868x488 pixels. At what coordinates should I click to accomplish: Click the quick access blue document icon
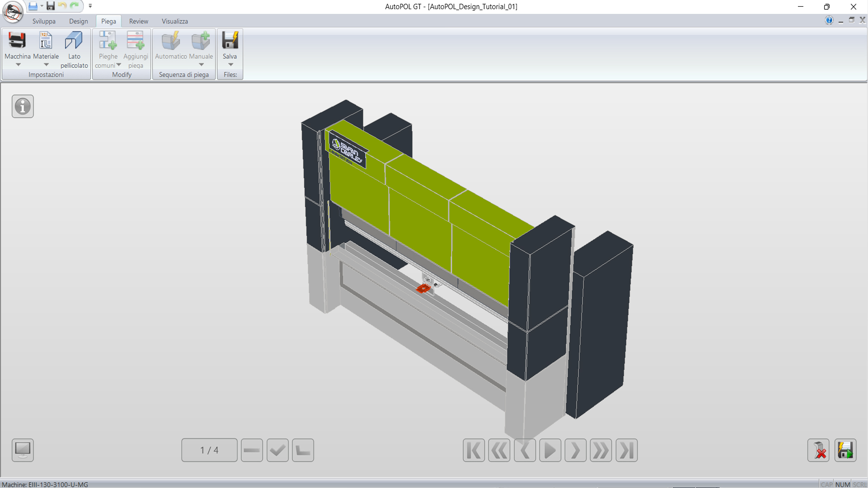[x=33, y=6]
